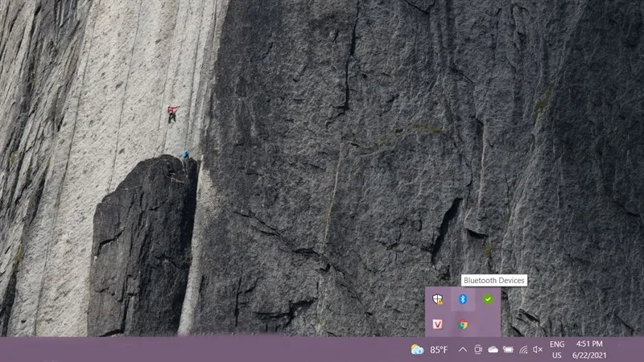The image size is (644, 362).
Task: Unmute the muted speaker volume icon
Action: coord(538,350)
